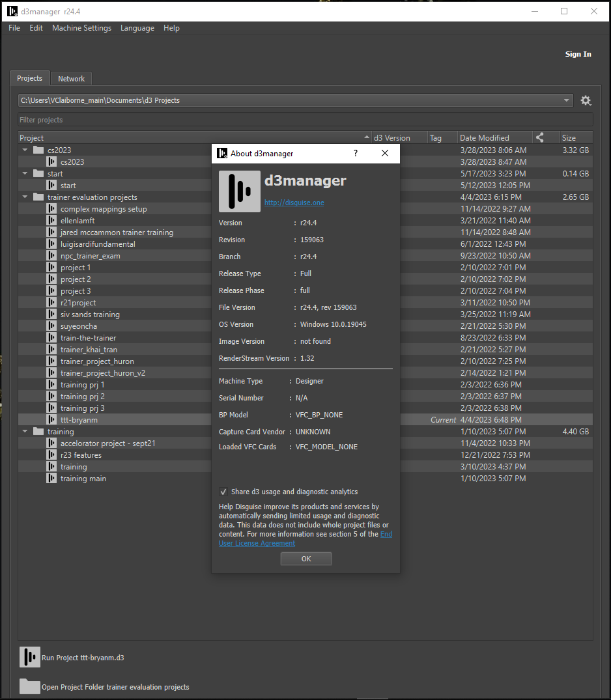This screenshot has width=611, height=700.
Task: Disable sharing of d3 usage and diagnostic analytics
Action: (x=223, y=492)
